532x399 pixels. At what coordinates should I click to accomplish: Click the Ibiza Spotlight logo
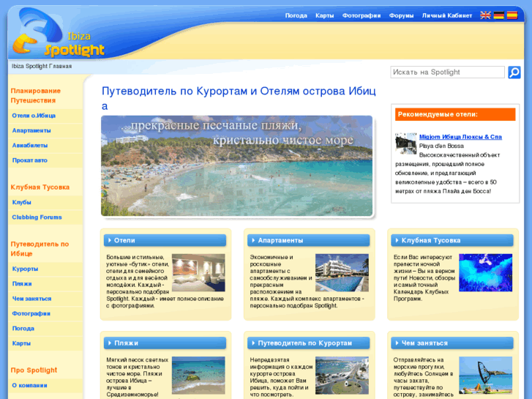click(x=59, y=33)
